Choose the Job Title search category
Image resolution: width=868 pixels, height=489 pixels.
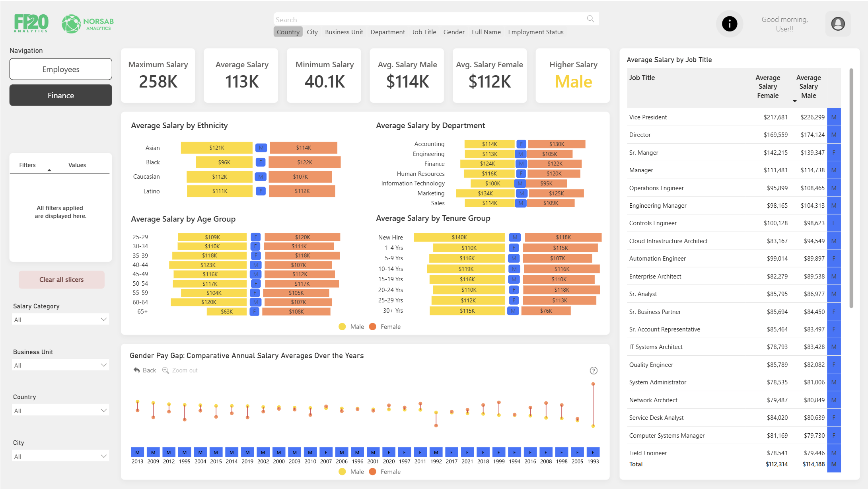click(x=424, y=32)
